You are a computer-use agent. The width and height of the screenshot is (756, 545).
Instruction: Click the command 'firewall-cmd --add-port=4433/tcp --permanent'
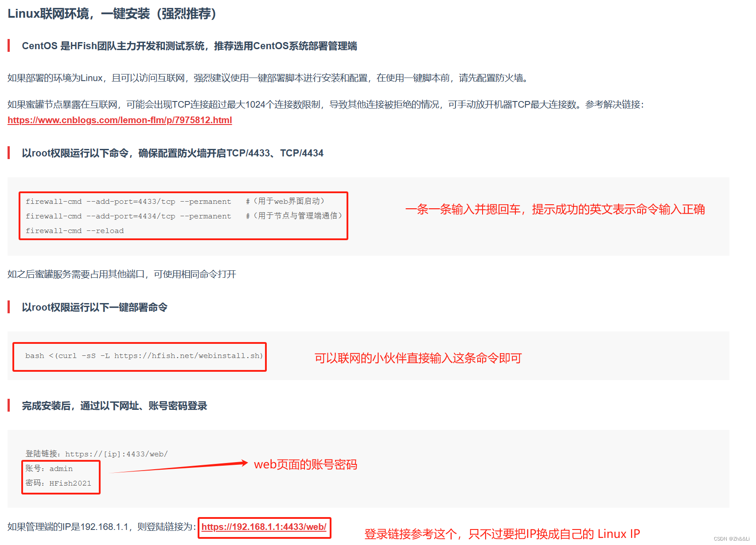pyautogui.click(x=128, y=202)
